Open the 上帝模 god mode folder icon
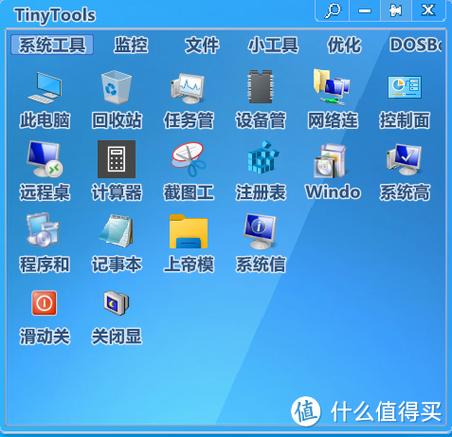Image resolution: width=452 pixels, height=437 pixels. [x=189, y=231]
